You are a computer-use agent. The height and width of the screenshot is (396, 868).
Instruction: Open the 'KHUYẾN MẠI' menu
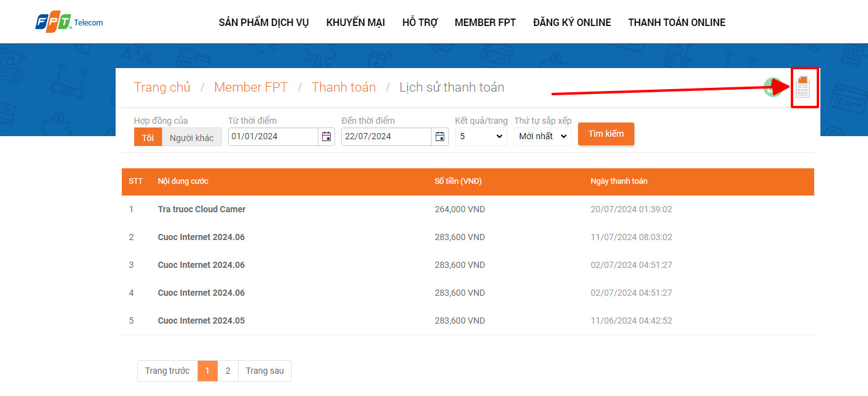(x=355, y=22)
